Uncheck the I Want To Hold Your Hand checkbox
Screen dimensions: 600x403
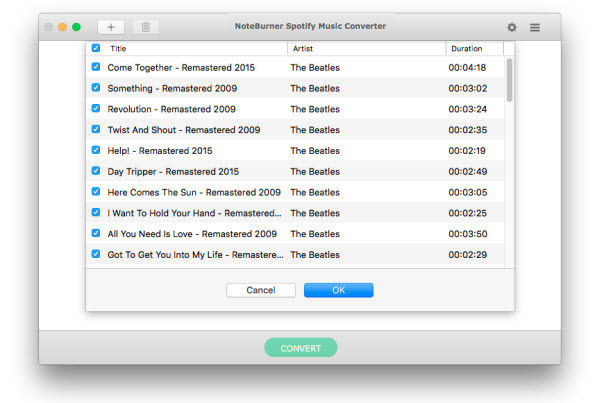pos(96,212)
